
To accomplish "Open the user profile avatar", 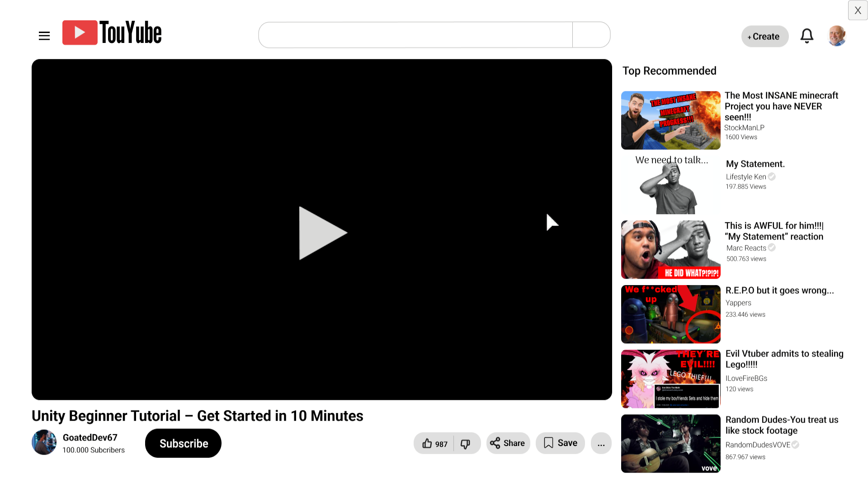I will (x=836, y=36).
